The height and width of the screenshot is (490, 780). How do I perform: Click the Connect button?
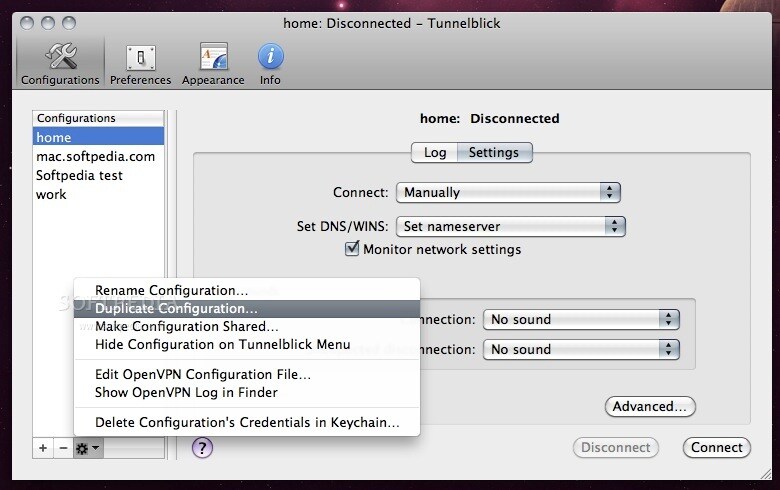[x=717, y=447]
